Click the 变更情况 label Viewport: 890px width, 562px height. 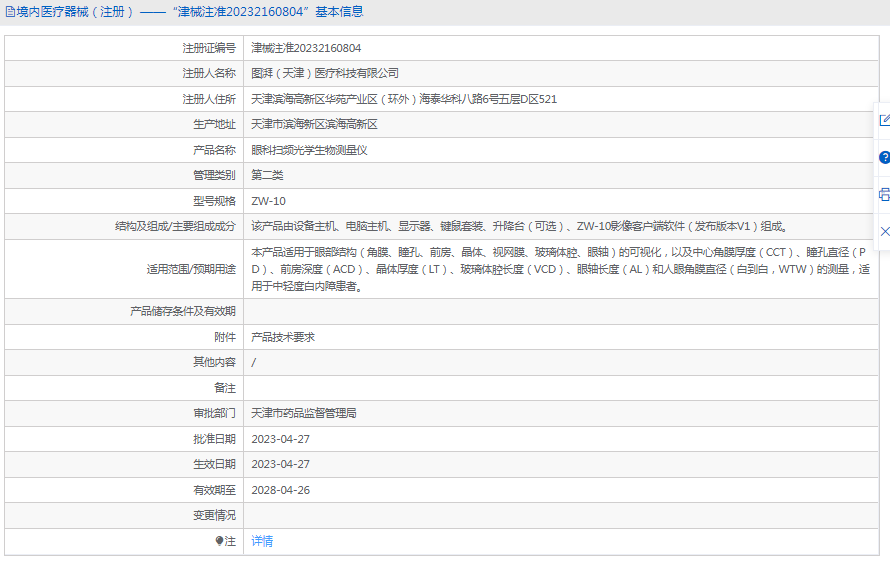click(214, 515)
